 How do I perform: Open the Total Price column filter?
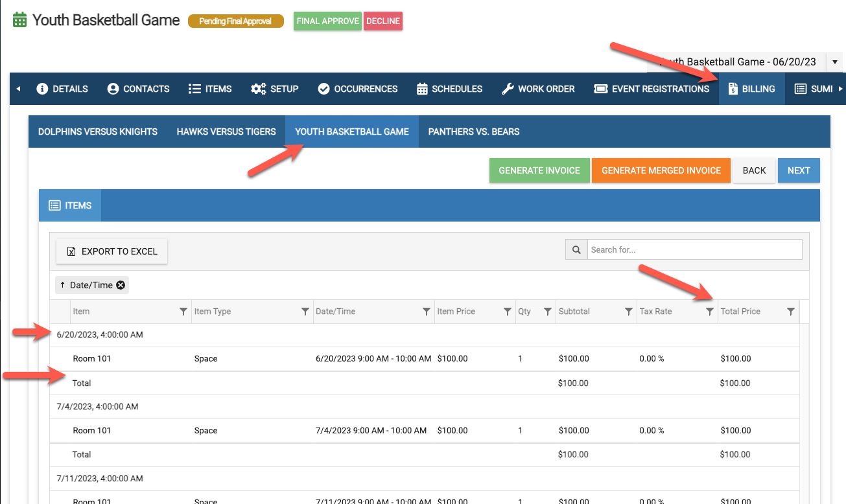(790, 312)
